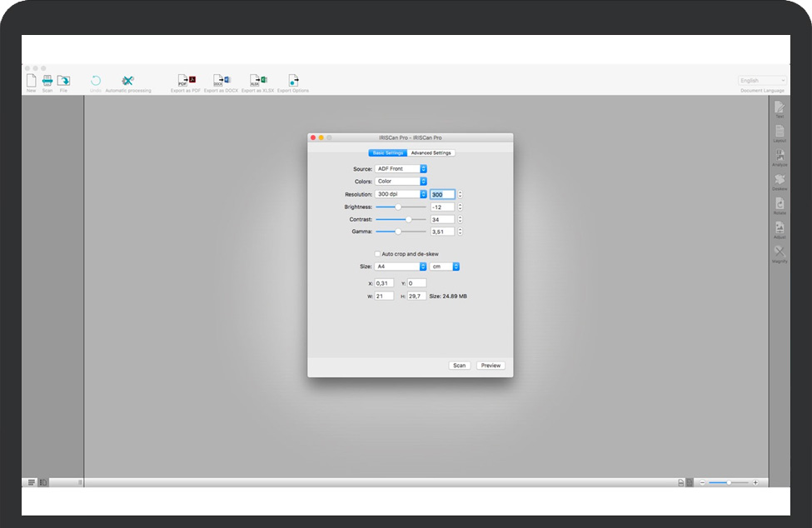Click the Export as DOCX icon
Viewport: 812px width, 528px height.
[221, 81]
